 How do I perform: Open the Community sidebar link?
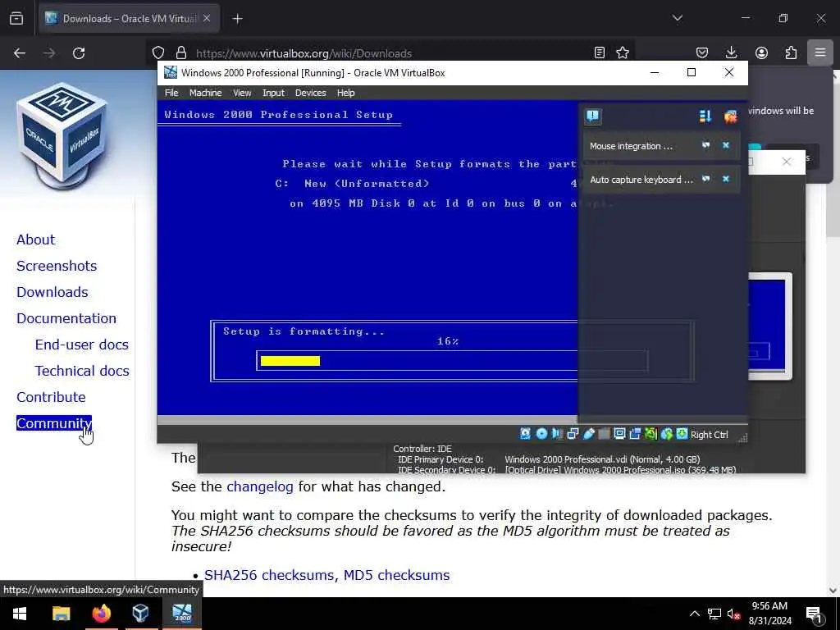tap(54, 423)
